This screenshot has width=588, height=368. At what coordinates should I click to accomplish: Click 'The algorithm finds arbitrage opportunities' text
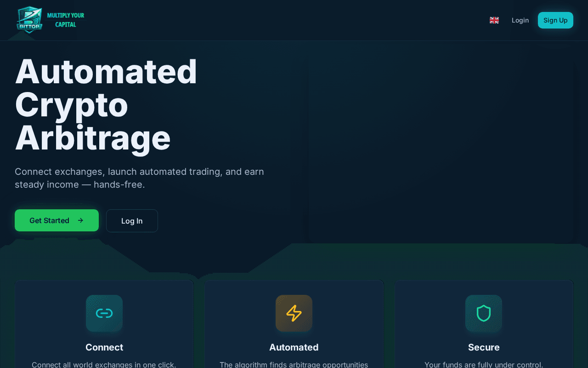pyautogui.click(x=294, y=364)
